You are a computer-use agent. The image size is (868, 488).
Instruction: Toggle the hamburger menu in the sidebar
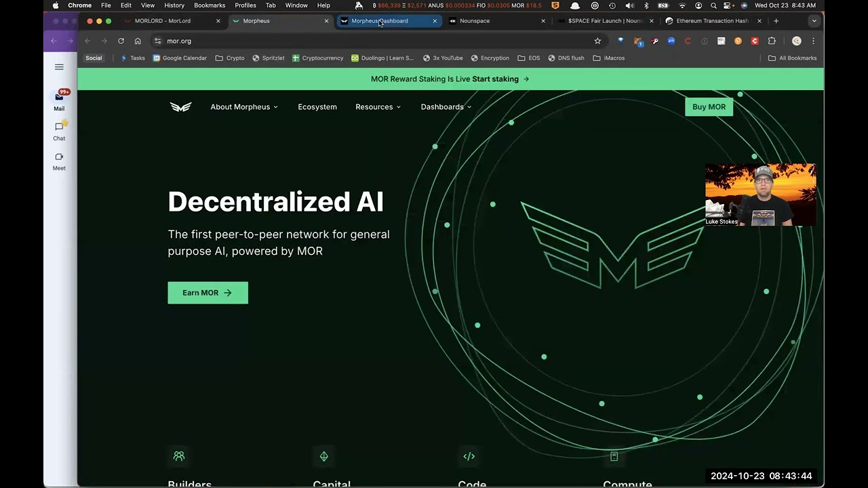[x=59, y=66]
